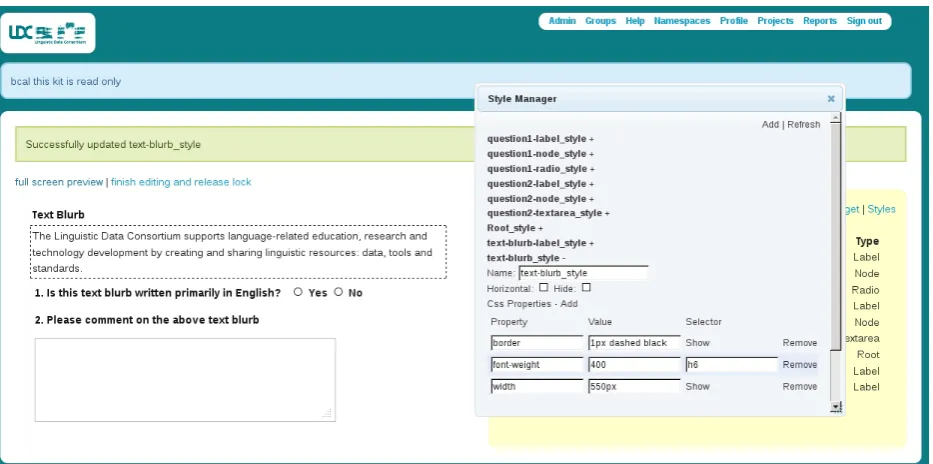
Task: Click Add next to Css Properties
Action: 569,303
